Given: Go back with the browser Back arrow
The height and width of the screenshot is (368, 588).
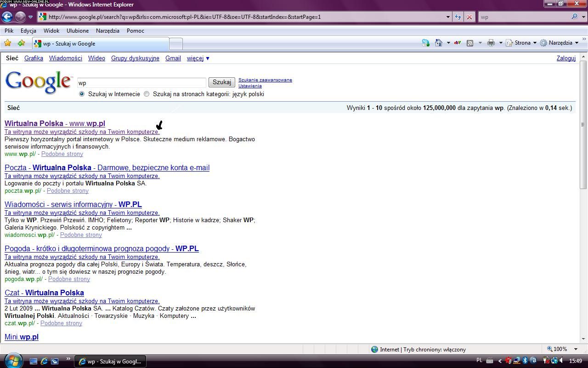Looking at the screenshot, I should point(7,17).
